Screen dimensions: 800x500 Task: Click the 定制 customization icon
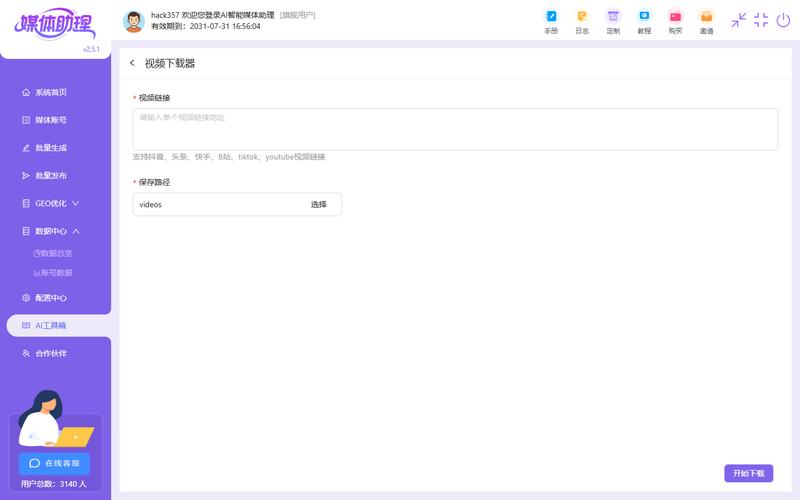point(613,17)
